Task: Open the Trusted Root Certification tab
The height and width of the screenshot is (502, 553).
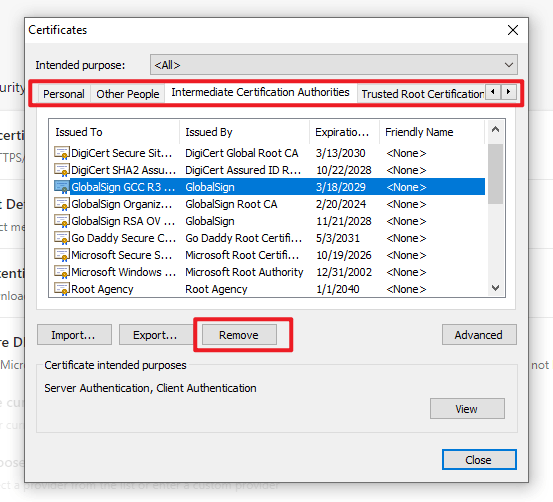Action: point(422,94)
